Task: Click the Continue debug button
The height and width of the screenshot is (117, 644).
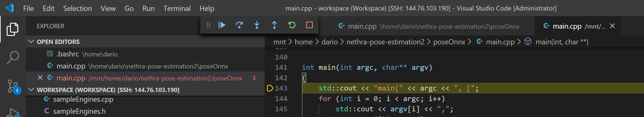Action: pyautogui.click(x=222, y=25)
